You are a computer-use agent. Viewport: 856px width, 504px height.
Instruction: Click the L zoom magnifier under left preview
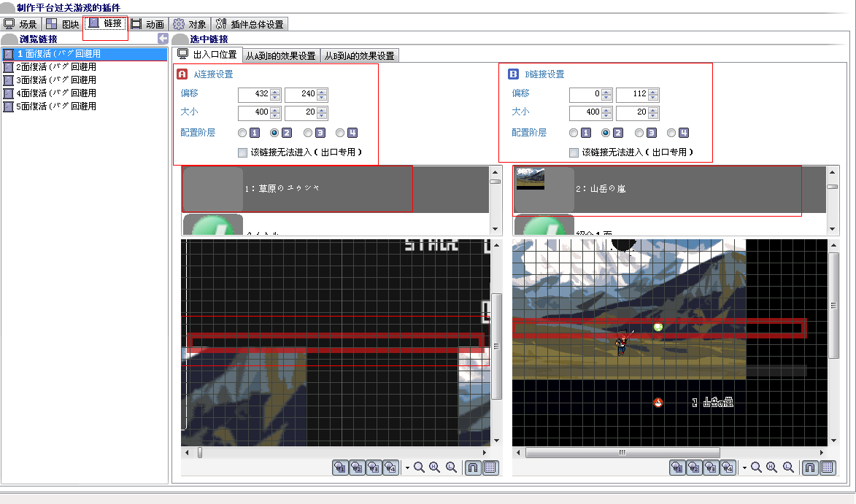point(452,468)
